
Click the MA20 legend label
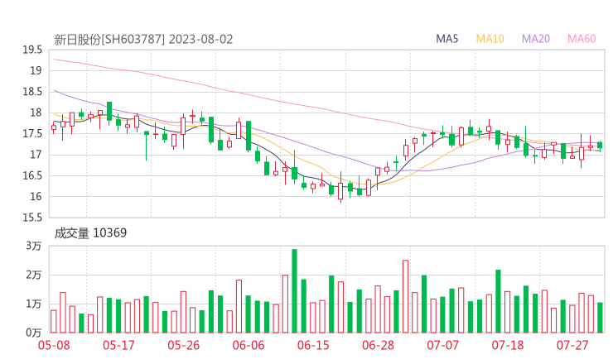(x=536, y=39)
